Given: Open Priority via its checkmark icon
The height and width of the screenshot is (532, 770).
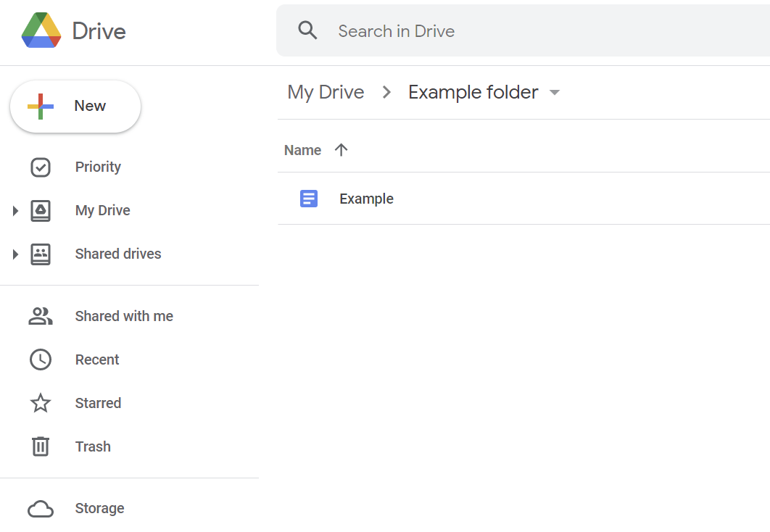Looking at the screenshot, I should coord(41,167).
